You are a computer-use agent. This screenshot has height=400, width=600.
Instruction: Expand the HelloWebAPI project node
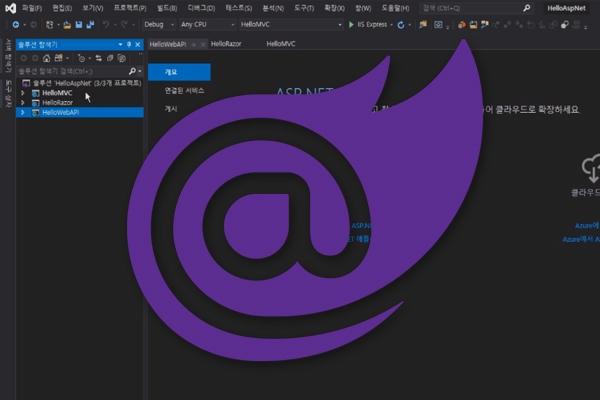tap(23, 113)
